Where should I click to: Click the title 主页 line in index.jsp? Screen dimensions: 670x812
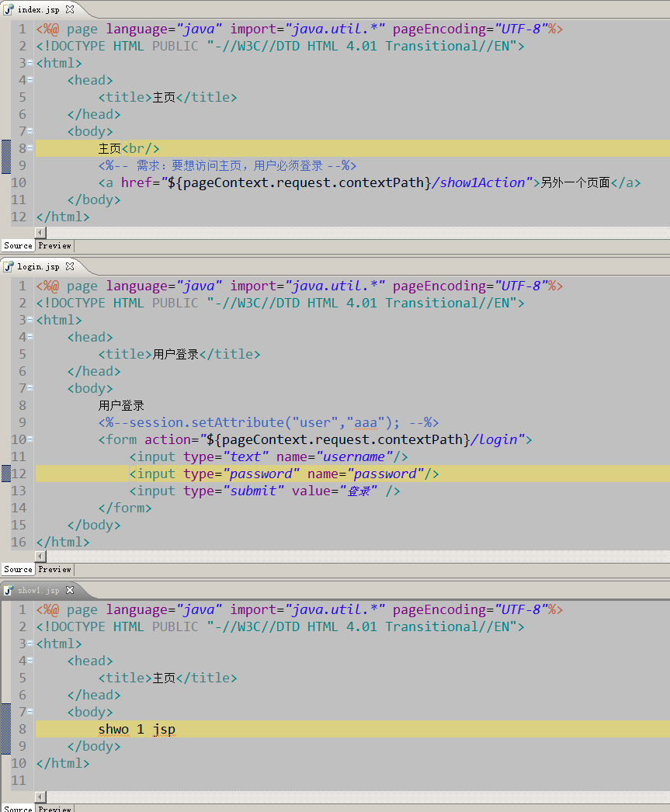point(168,97)
